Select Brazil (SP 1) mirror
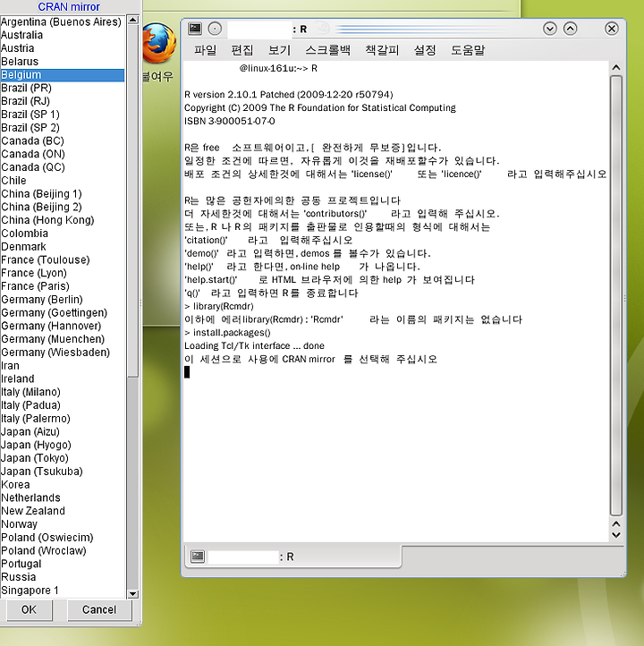Screen dimensions: 644x646 63,115
